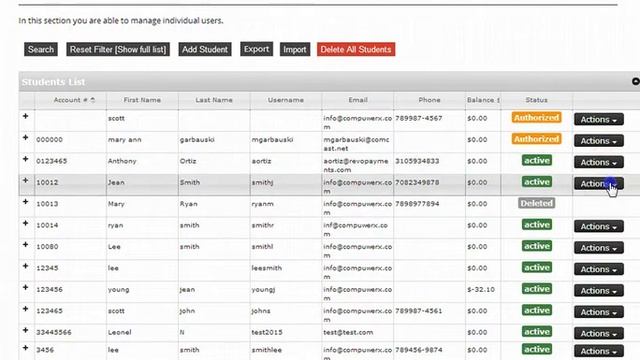Click Last Name column header

(x=214, y=100)
